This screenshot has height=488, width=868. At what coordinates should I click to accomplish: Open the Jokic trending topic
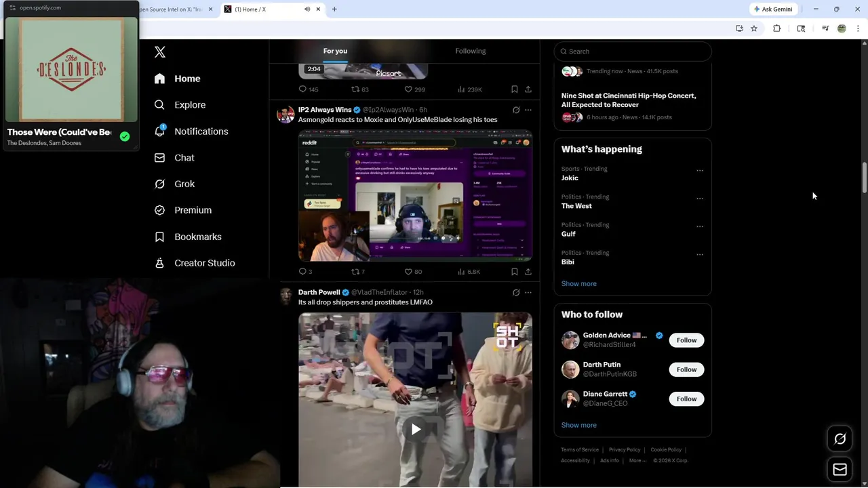tap(570, 178)
